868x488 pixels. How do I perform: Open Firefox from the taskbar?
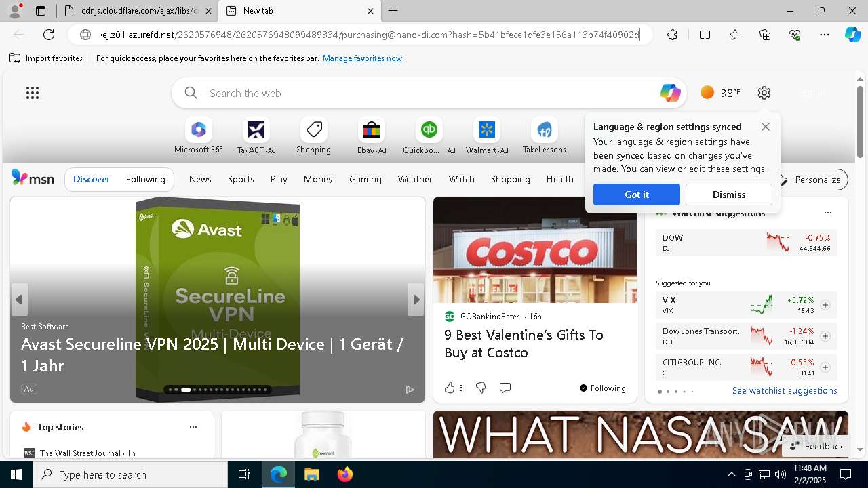(x=344, y=474)
